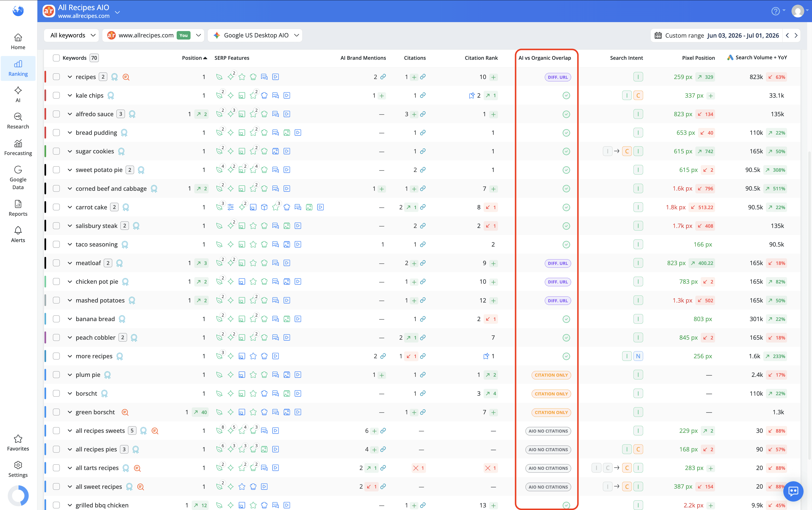Expand the peach cobbler row
Screen dimensions: 812x510
coord(70,338)
